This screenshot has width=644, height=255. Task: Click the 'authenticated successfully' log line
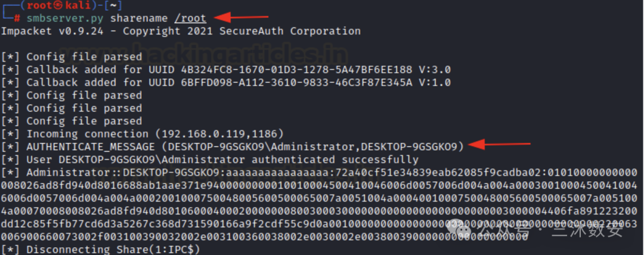[x=209, y=159]
